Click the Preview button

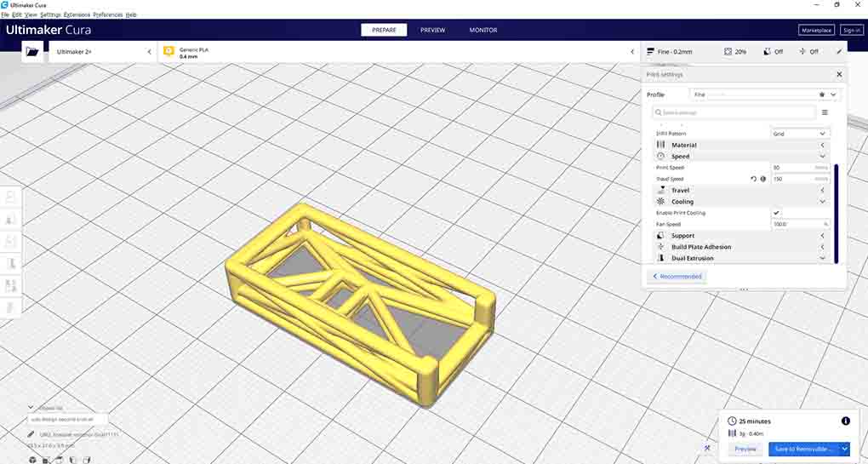(745, 449)
